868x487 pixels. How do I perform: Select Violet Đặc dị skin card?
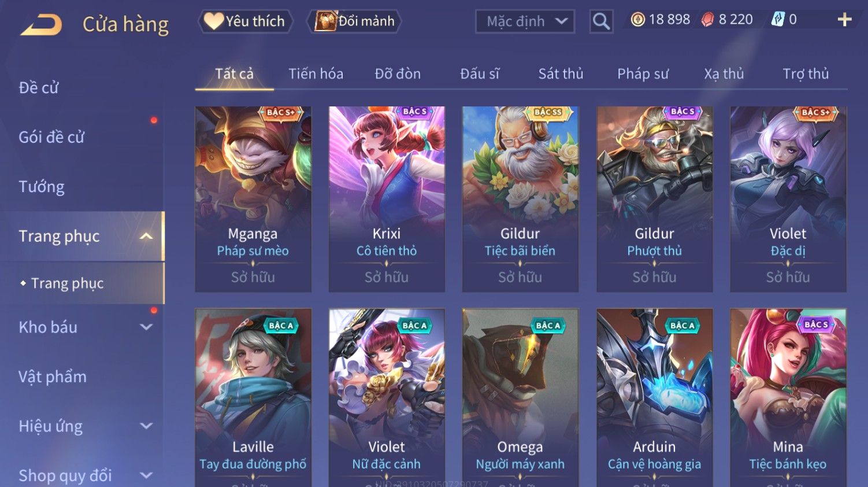788,199
